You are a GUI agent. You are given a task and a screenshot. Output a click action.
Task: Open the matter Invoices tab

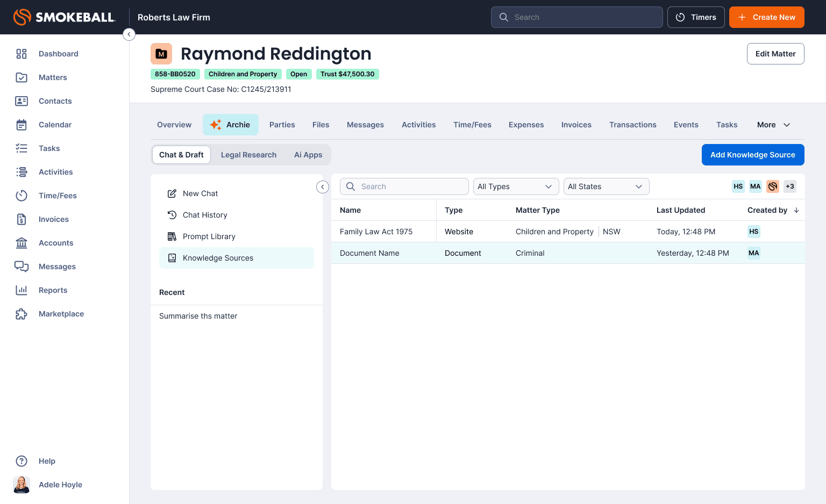click(576, 125)
